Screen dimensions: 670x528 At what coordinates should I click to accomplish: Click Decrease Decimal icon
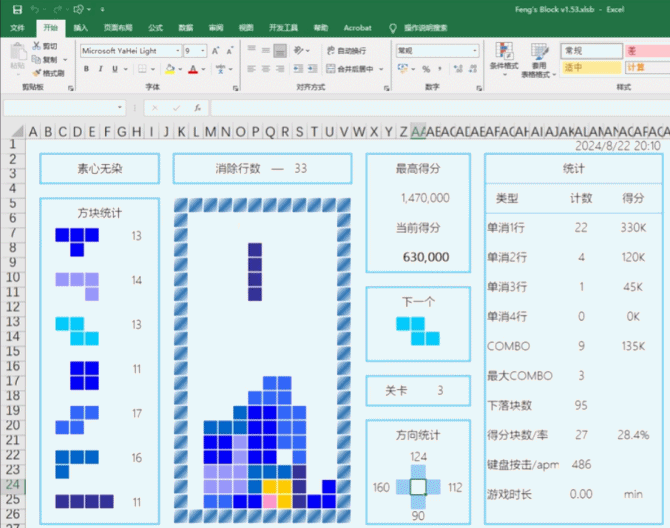point(473,69)
